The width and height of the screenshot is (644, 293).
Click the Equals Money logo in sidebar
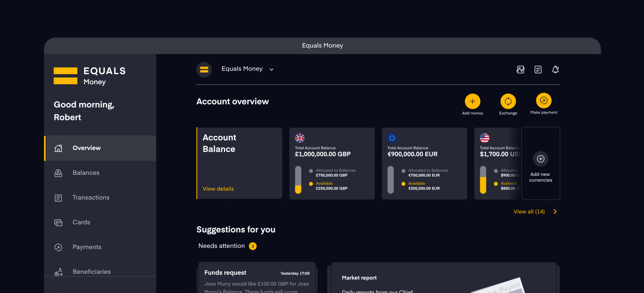90,76
